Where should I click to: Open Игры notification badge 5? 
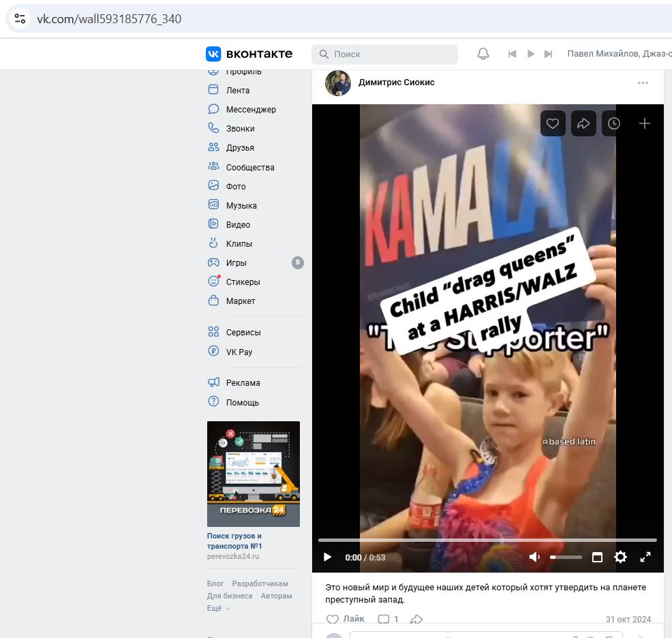pyautogui.click(x=298, y=262)
